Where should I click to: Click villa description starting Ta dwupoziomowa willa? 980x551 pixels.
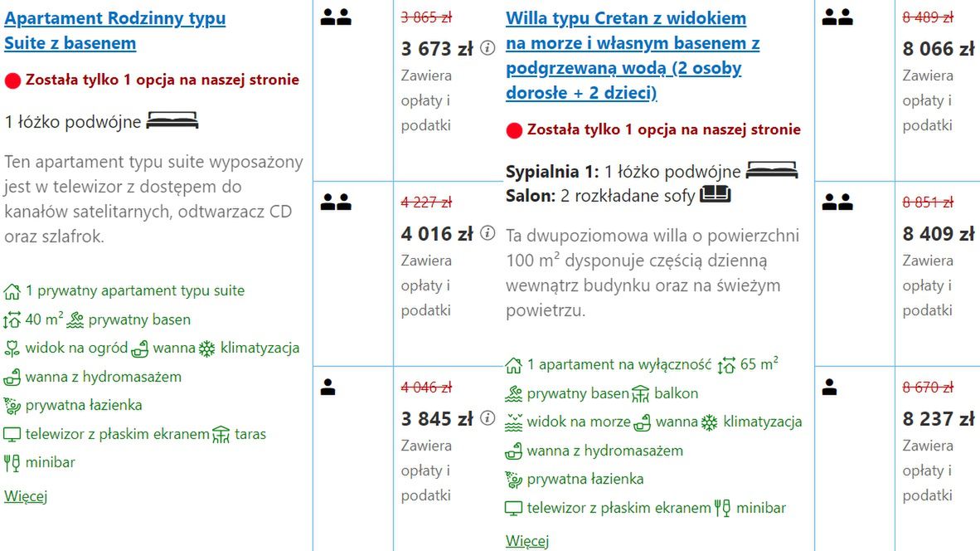pyautogui.click(x=653, y=273)
